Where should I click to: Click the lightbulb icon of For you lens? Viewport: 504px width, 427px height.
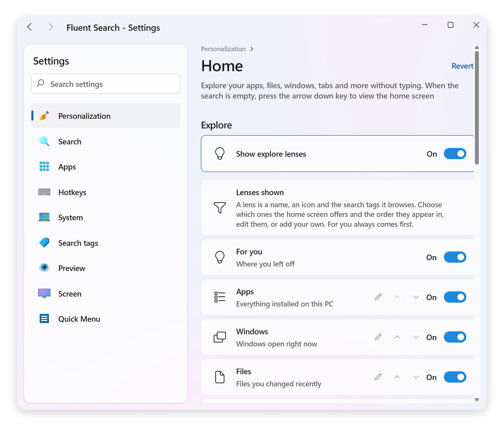220,257
